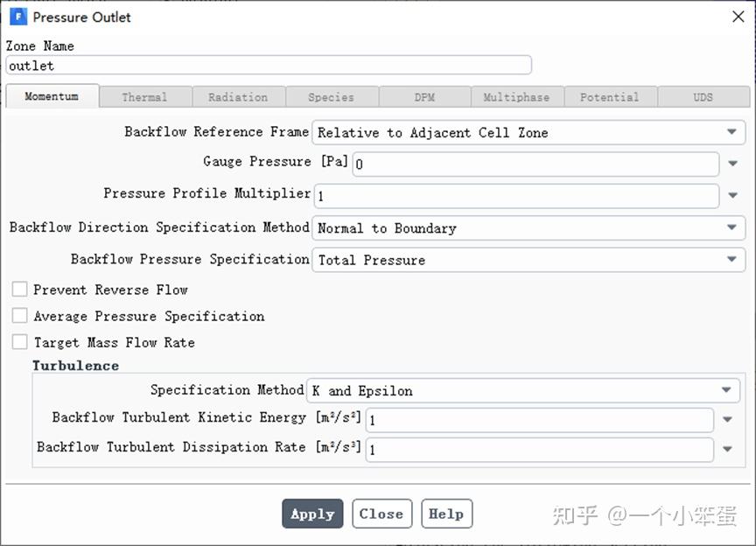Click Backflow Turbulent Kinetic Energy arrow
Image resolution: width=756 pixels, height=546 pixels.
[727, 420]
